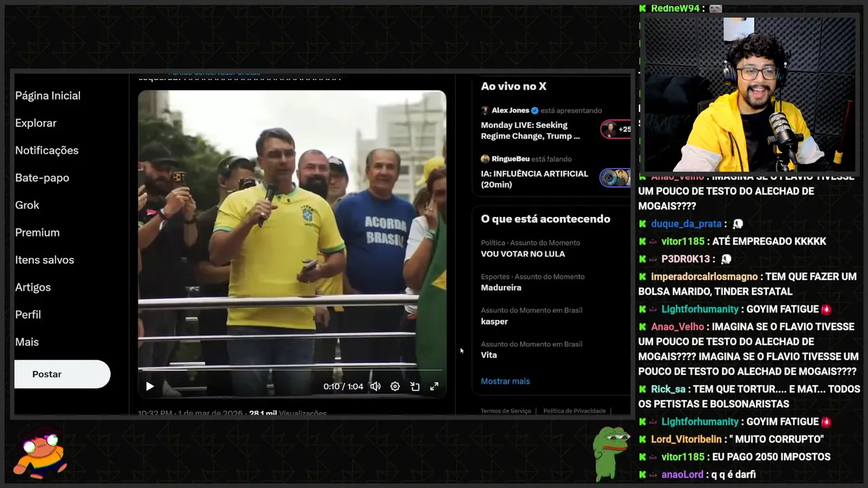Image resolution: width=868 pixels, height=488 pixels.
Task: Toggle picture-in-picture icon on video
Action: pyautogui.click(x=415, y=386)
